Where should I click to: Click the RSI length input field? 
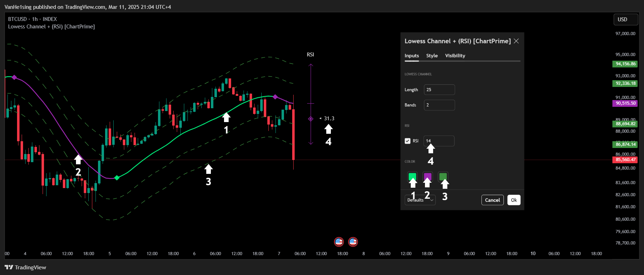pyautogui.click(x=439, y=141)
